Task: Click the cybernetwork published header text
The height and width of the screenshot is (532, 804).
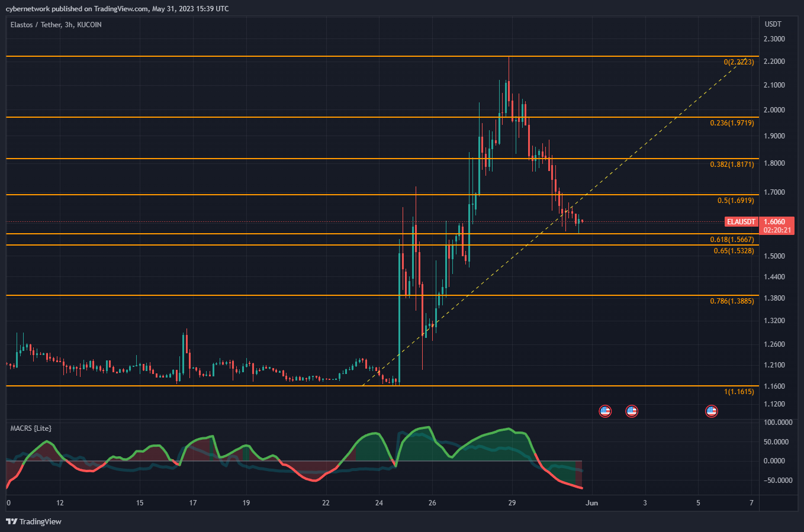Action: 117,9
